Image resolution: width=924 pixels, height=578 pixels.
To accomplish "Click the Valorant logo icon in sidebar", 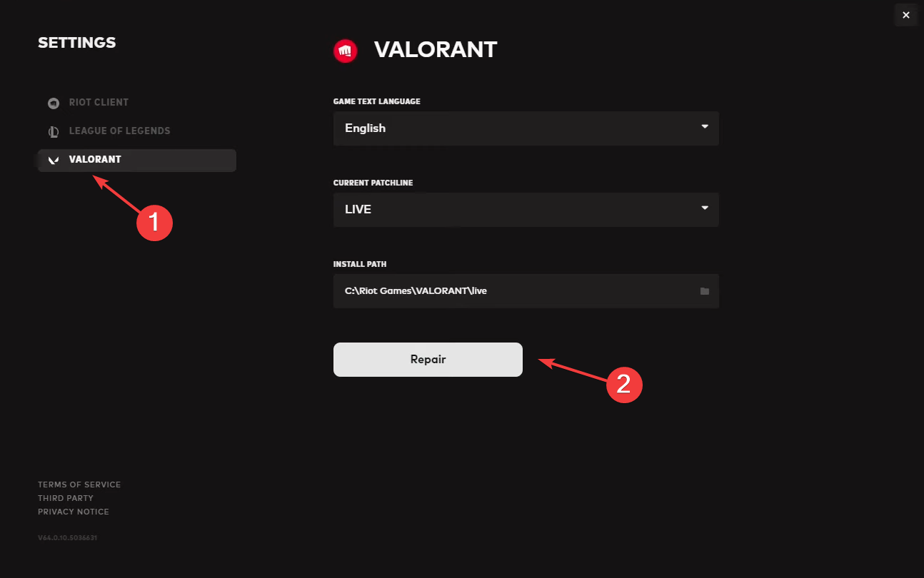I will 53,160.
